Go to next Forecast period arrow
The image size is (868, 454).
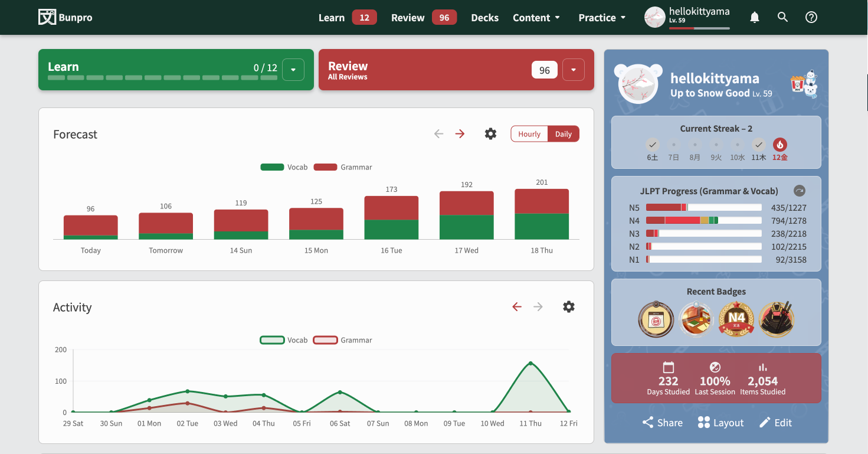click(460, 134)
